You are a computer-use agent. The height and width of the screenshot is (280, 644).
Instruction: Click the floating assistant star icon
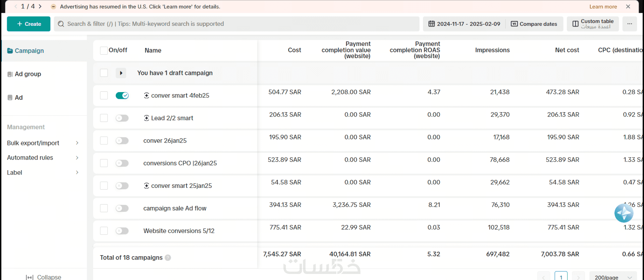[x=624, y=213]
